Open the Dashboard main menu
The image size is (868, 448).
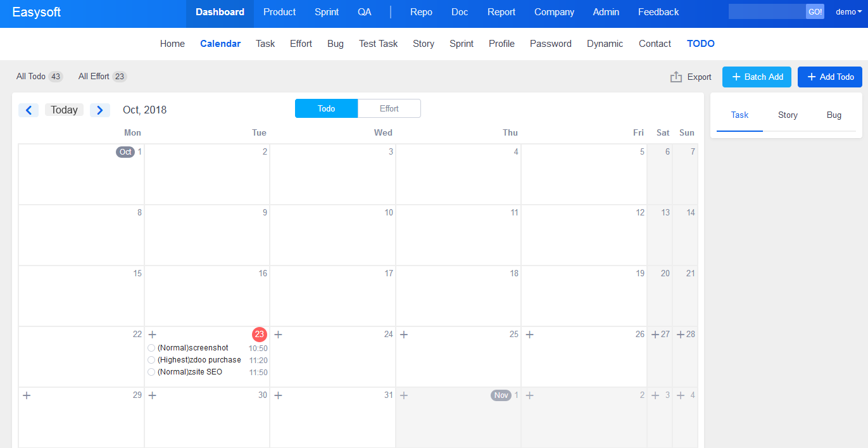220,12
